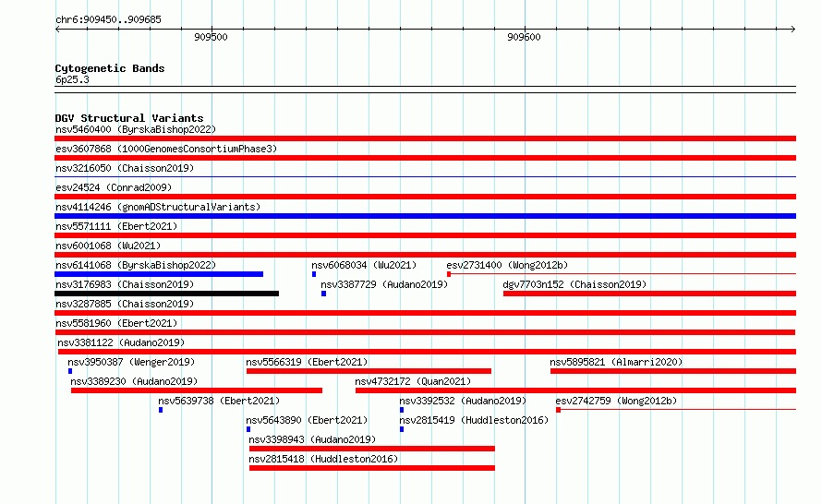Click red bar under nsv2815418
The width and height of the screenshot is (822, 504).
(x=371, y=468)
